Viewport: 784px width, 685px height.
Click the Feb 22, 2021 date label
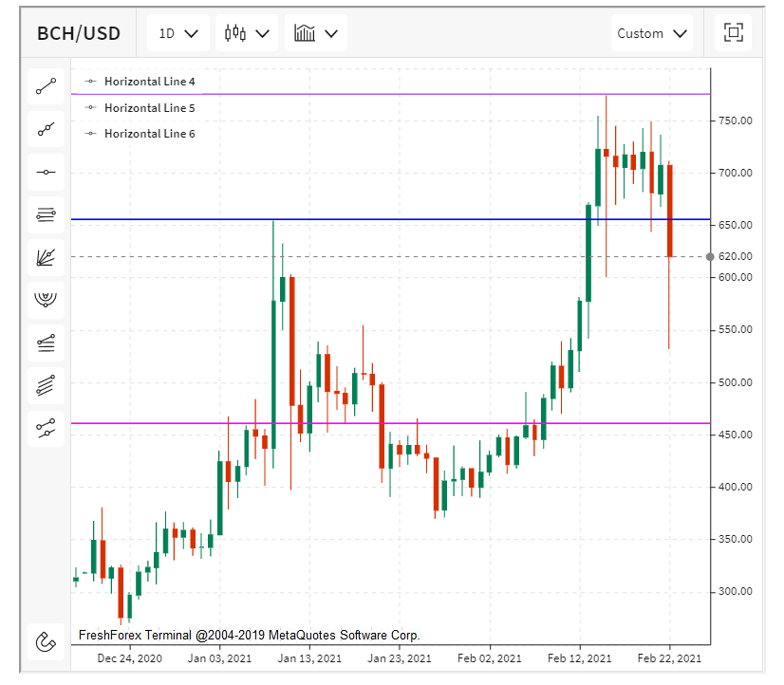[669, 658]
